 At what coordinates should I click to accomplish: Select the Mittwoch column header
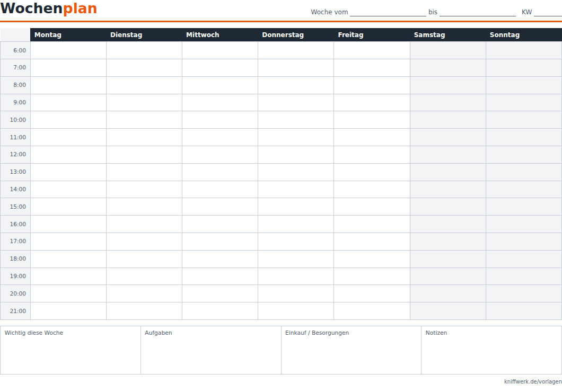coord(220,35)
